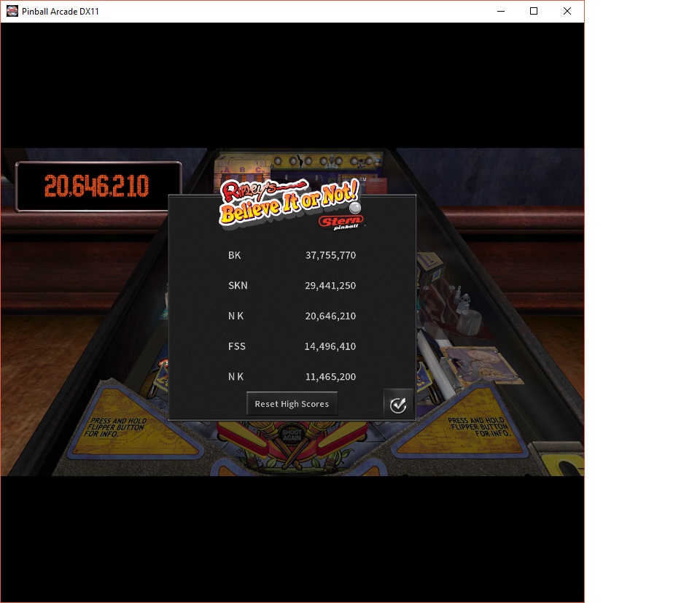
Task: Click the 14,496,410 score value
Action: 330,346
